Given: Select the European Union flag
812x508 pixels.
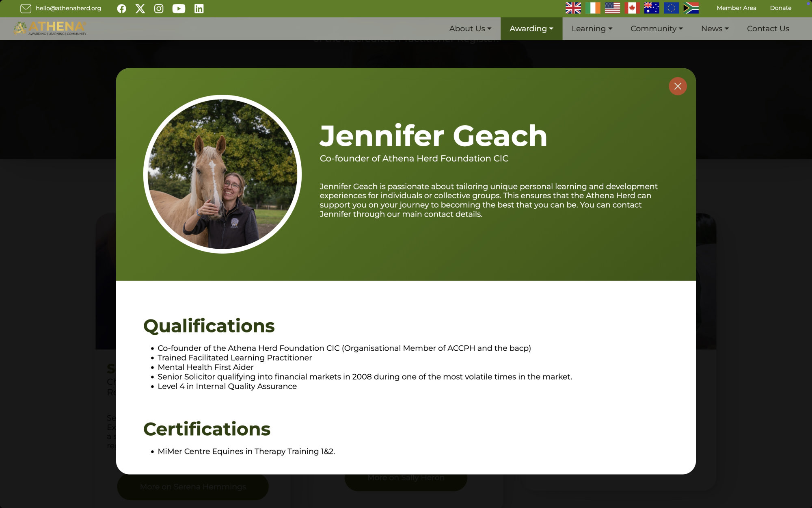Looking at the screenshot, I should tap(671, 8).
